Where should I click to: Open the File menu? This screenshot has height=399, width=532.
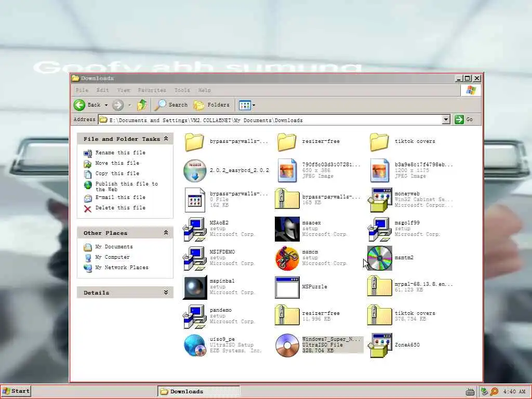pos(82,90)
